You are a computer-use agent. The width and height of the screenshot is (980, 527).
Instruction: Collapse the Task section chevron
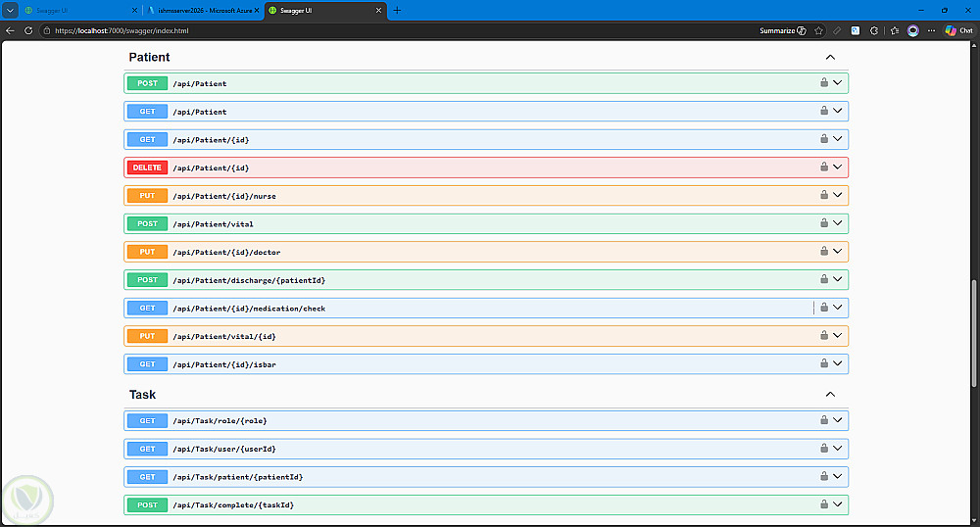tap(830, 395)
